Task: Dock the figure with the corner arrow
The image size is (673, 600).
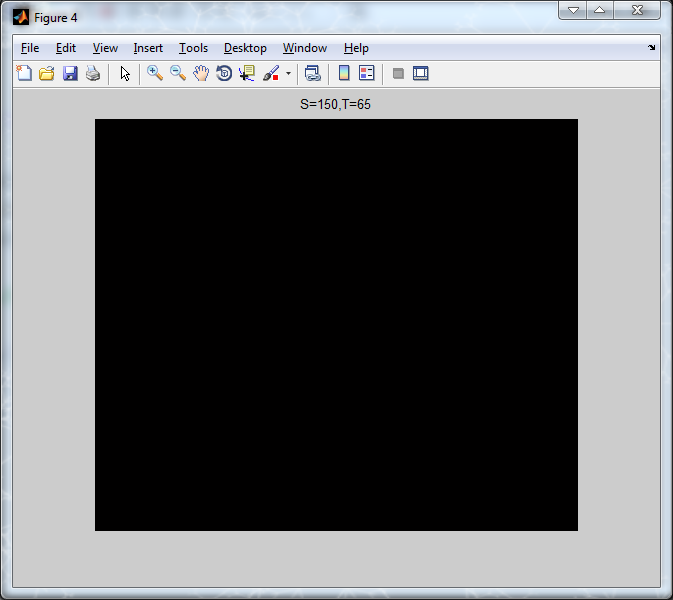Action: (652, 48)
